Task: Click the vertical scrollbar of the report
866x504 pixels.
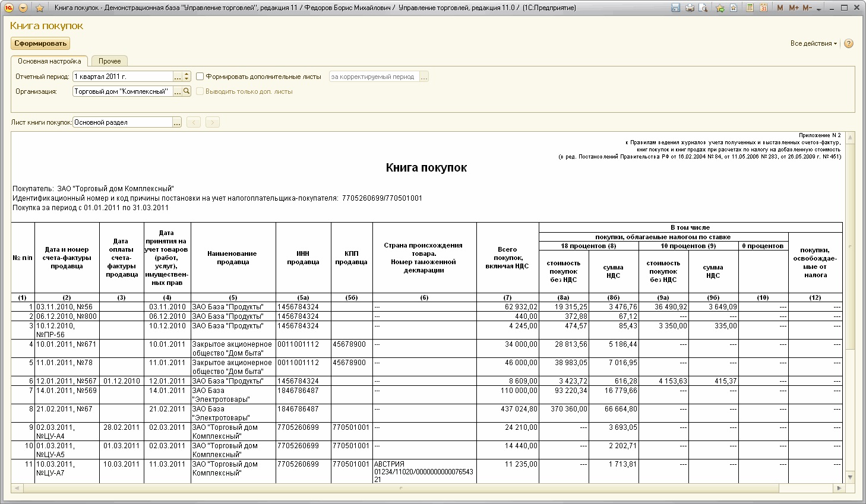Action: pos(850,246)
